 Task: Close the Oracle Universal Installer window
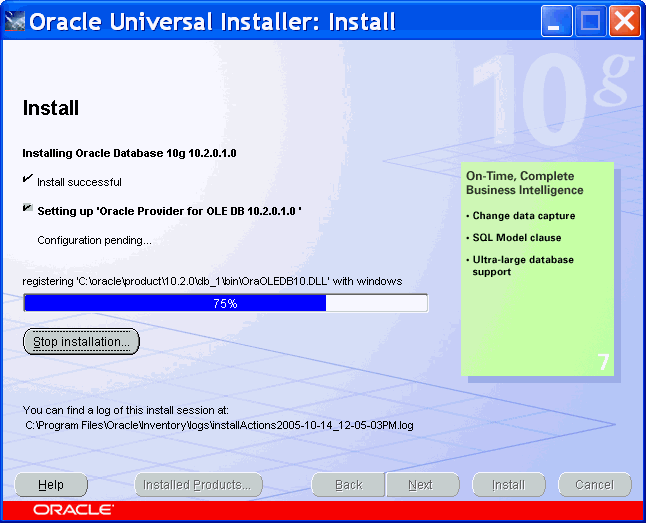(623, 21)
